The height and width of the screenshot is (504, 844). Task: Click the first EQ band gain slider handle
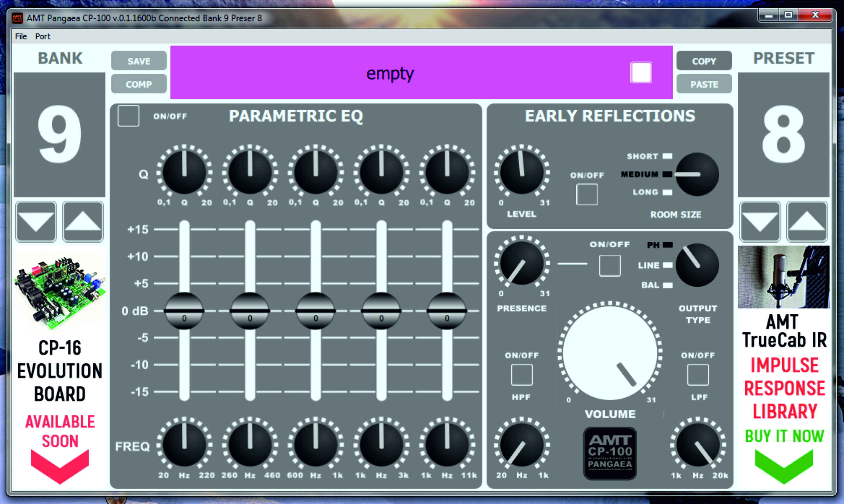184,311
